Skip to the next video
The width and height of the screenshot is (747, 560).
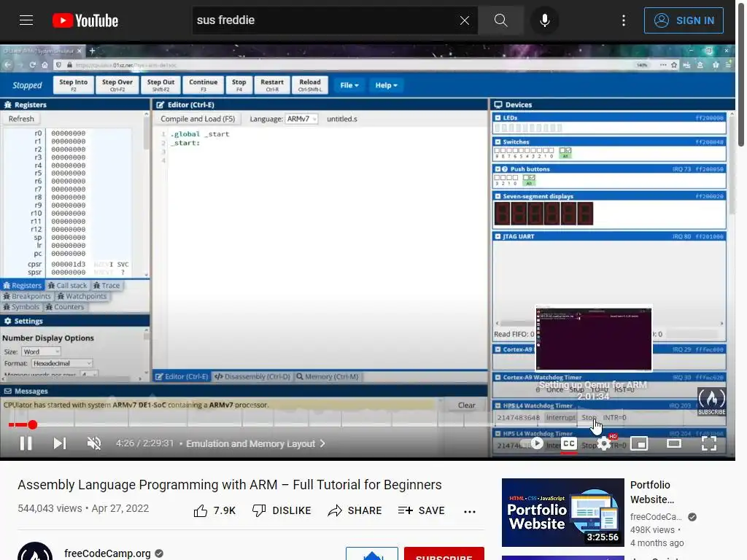coord(60,443)
